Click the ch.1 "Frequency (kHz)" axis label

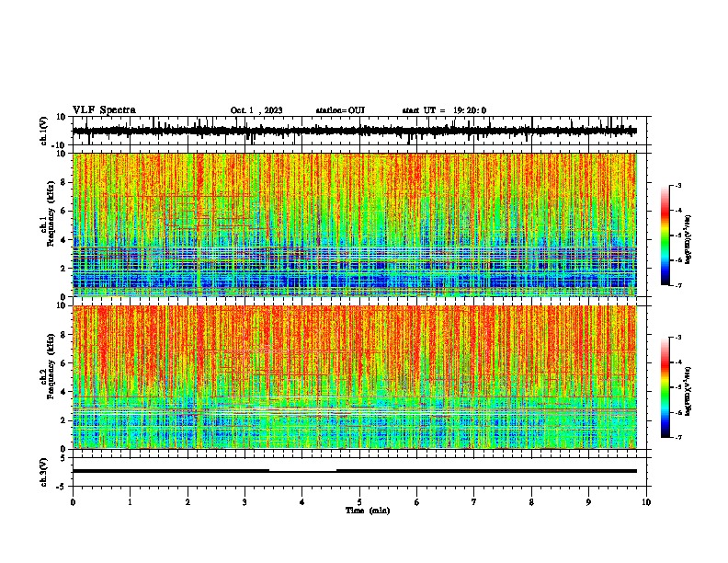51,213
